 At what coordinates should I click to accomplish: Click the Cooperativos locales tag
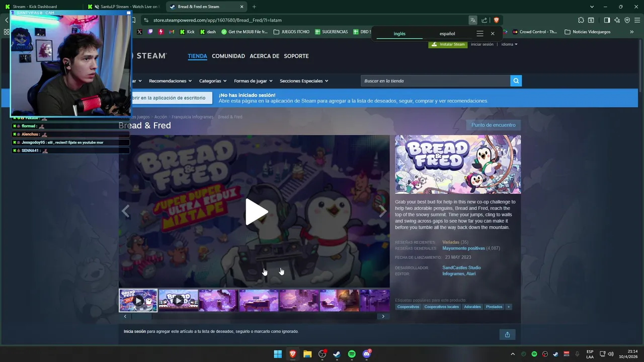[x=442, y=307]
